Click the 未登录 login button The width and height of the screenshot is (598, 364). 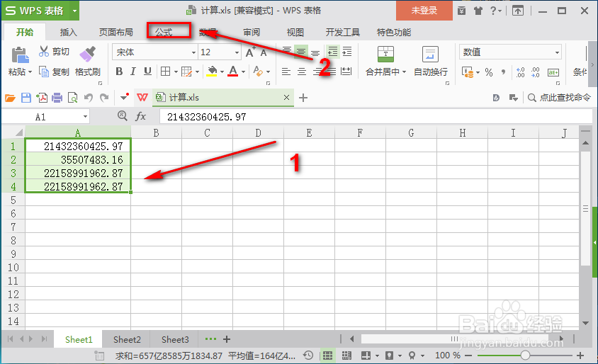[424, 11]
